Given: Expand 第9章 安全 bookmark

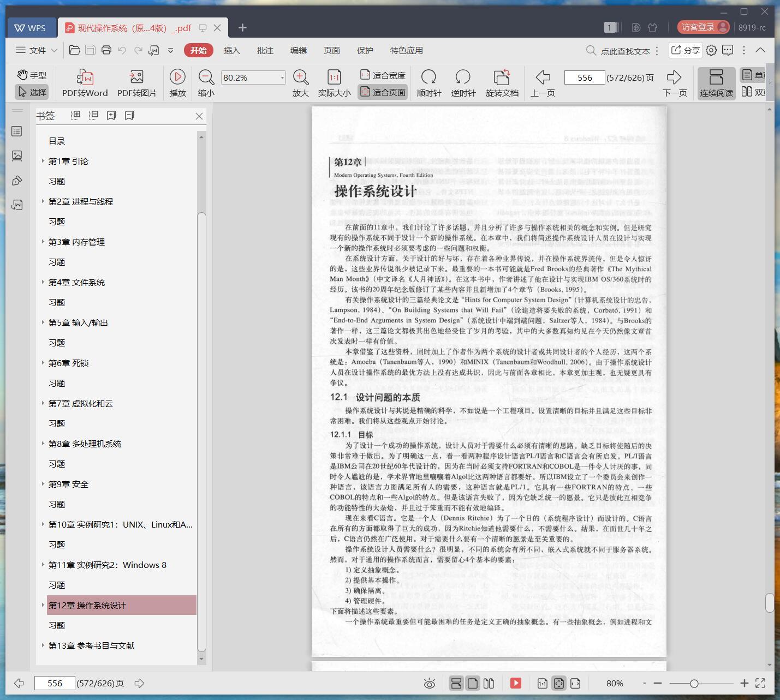Looking at the screenshot, I should click(x=43, y=484).
